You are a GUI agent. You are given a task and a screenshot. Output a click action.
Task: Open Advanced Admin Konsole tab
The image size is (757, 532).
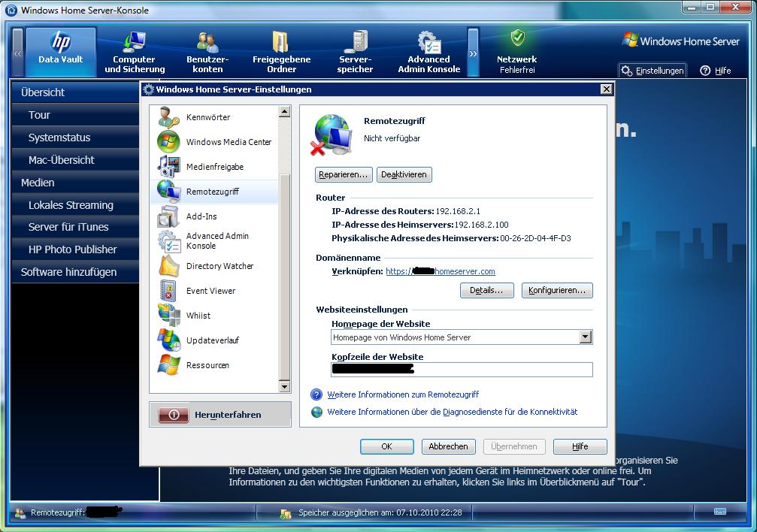pyautogui.click(x=428, y=52)
